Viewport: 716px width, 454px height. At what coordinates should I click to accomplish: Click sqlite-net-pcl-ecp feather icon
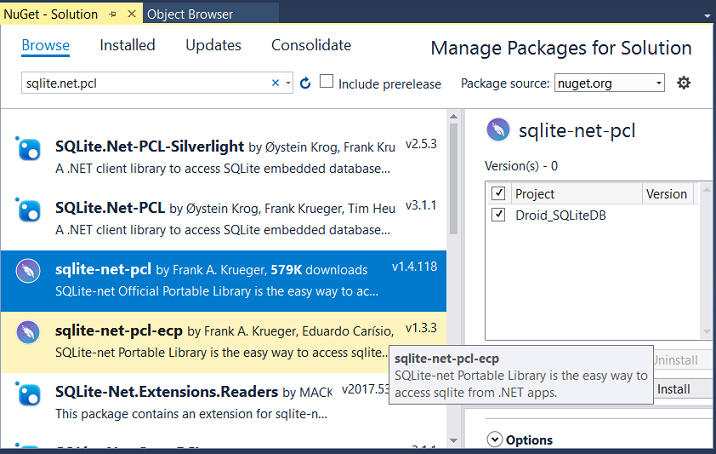point(28,333)
